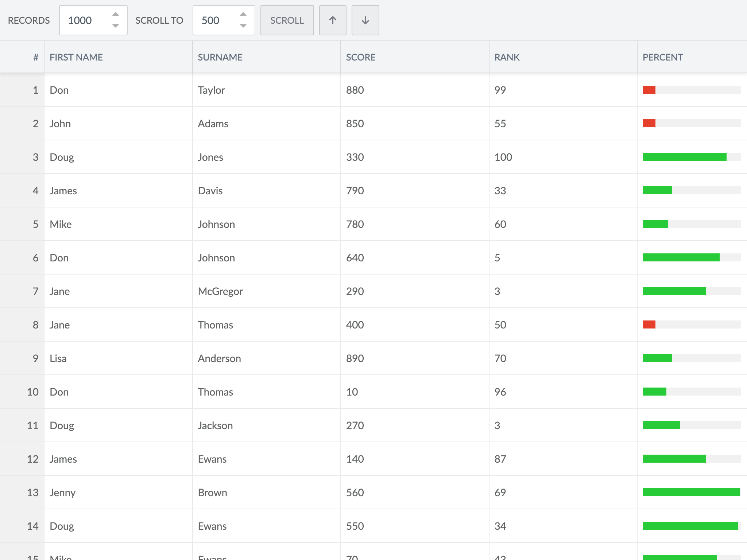
Task: Click the SCORE column header
Action: click(360, 57)
